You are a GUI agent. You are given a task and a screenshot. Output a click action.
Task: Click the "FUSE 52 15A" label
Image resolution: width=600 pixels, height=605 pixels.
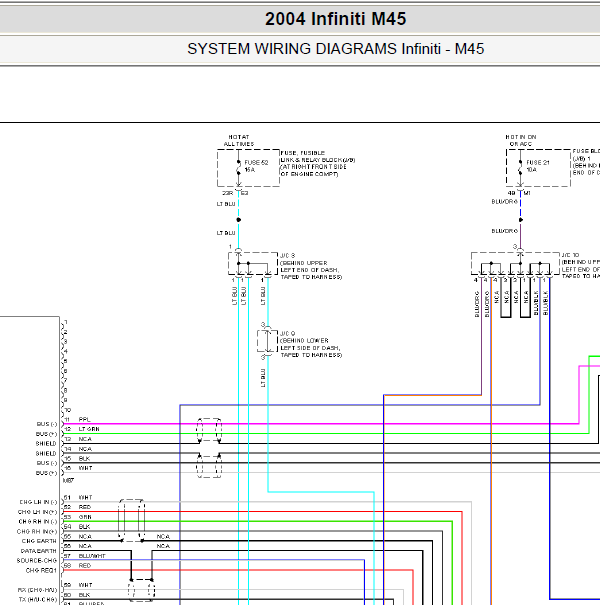click(x=256, y=166)
